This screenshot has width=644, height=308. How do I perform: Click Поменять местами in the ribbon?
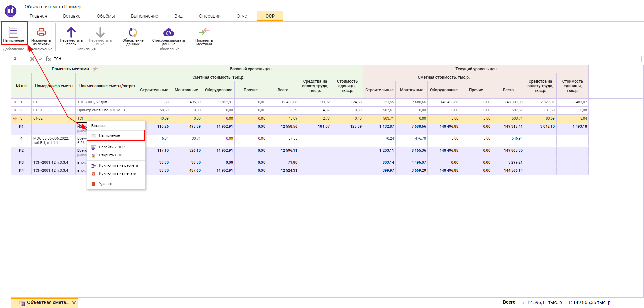pos(204,36)
